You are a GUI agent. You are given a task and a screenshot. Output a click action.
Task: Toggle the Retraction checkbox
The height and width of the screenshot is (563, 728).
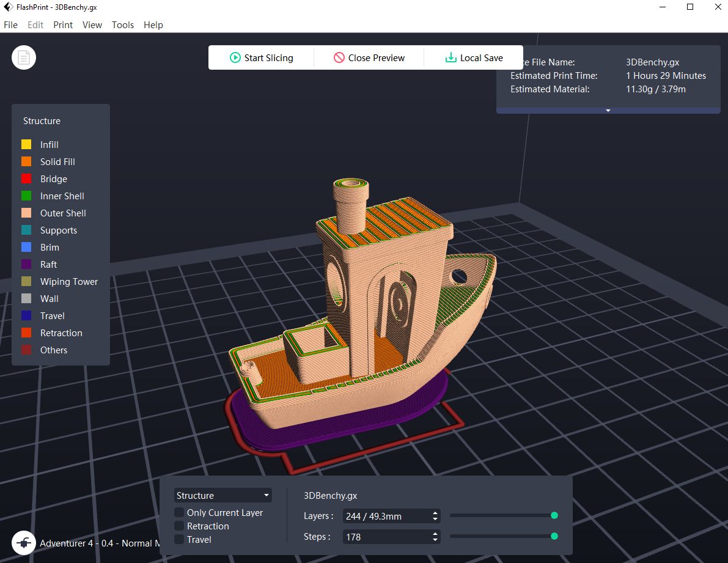pos(178,526)
